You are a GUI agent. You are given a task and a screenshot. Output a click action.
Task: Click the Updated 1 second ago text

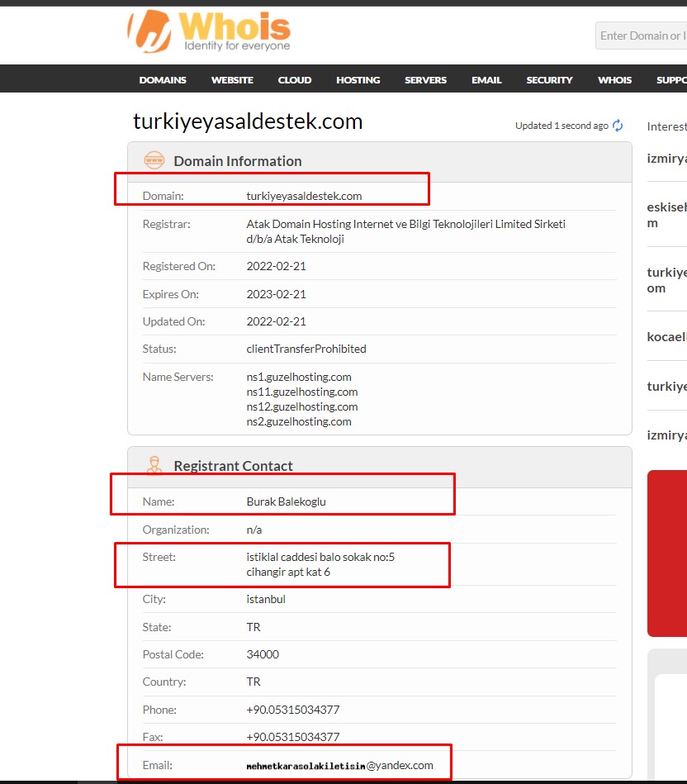click(561, 126)
